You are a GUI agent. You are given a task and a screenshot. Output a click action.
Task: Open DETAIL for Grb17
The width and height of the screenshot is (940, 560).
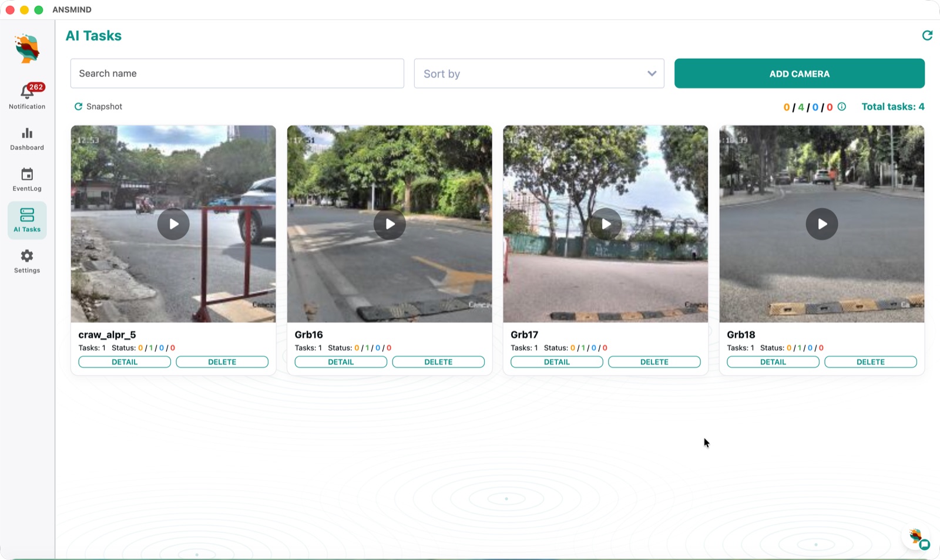pyautogui.click(x=557, y=362)
